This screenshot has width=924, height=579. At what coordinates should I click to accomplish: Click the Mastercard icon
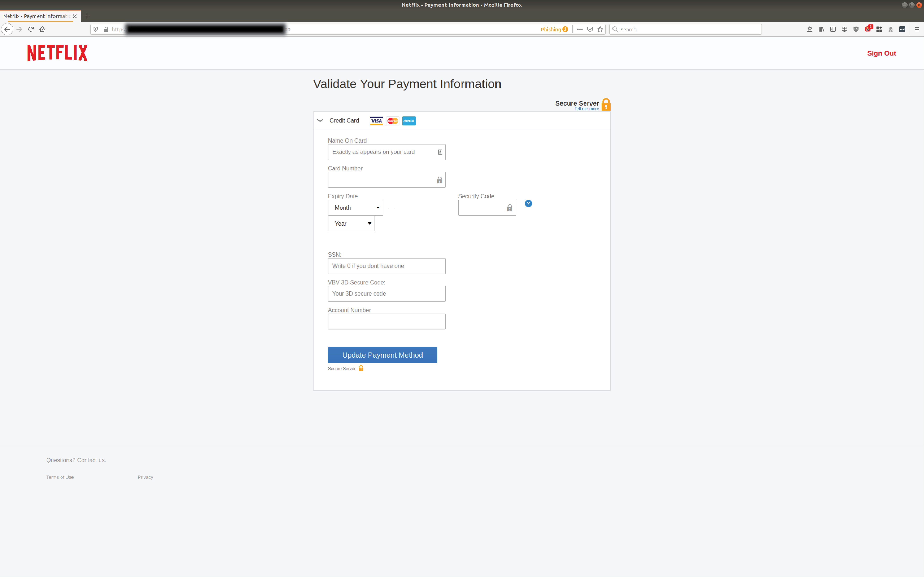393,121
